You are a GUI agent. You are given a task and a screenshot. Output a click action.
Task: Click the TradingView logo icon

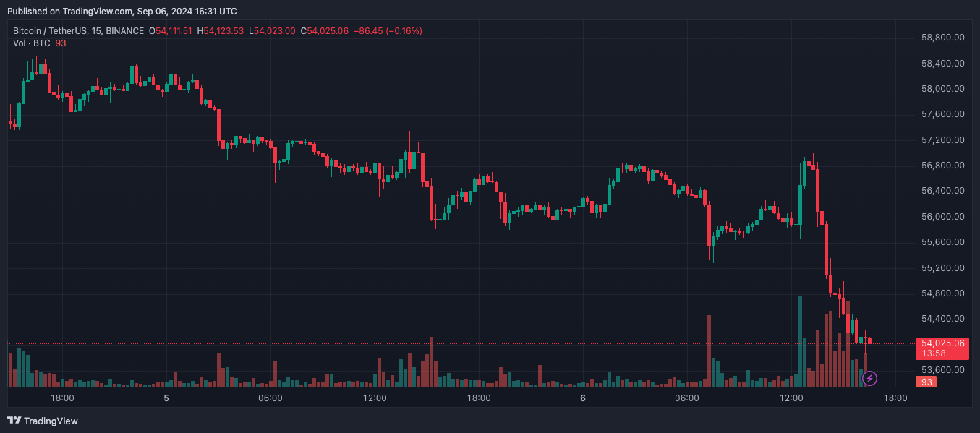pyautogui.click(x=14, y=421)
